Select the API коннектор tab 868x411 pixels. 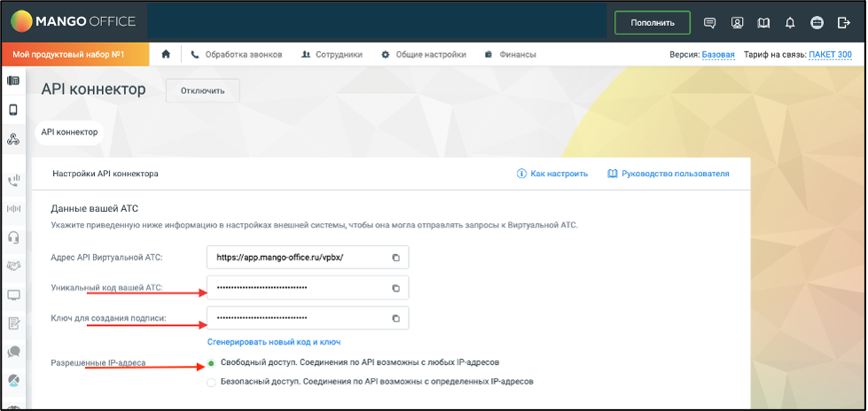[69, 132]
